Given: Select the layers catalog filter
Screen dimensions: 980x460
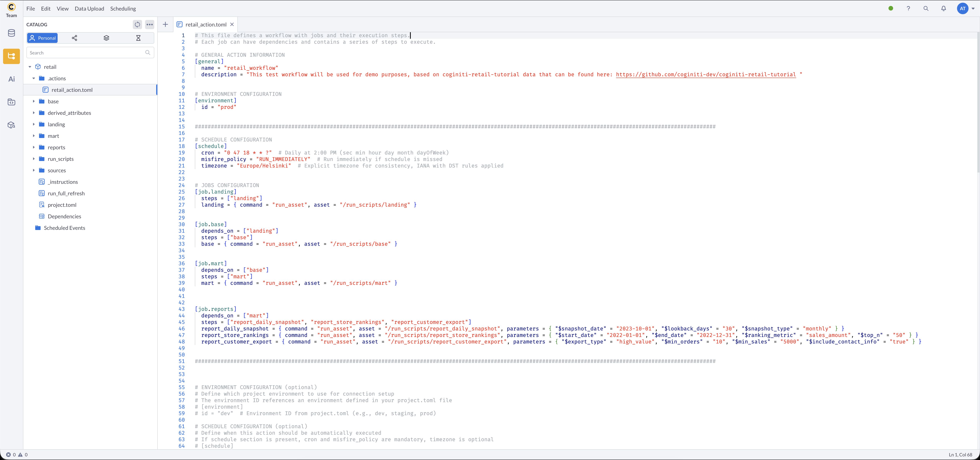Looking at the screenshot, I should coord(106,38).
